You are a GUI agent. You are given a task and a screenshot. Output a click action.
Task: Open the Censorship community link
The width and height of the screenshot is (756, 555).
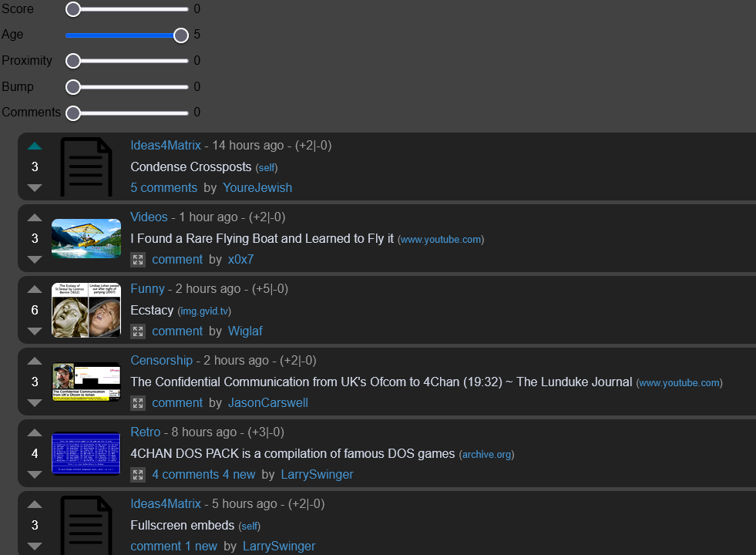[x=161, y=360]
